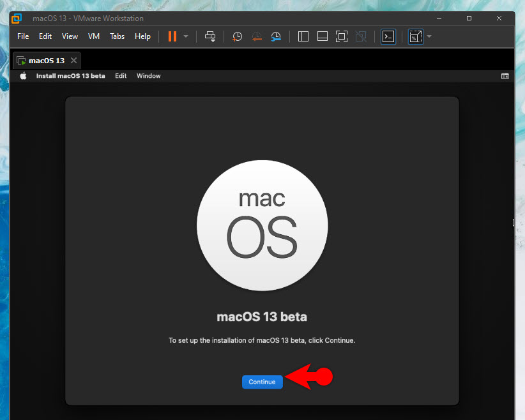Click the Continue button

(262, 382)
